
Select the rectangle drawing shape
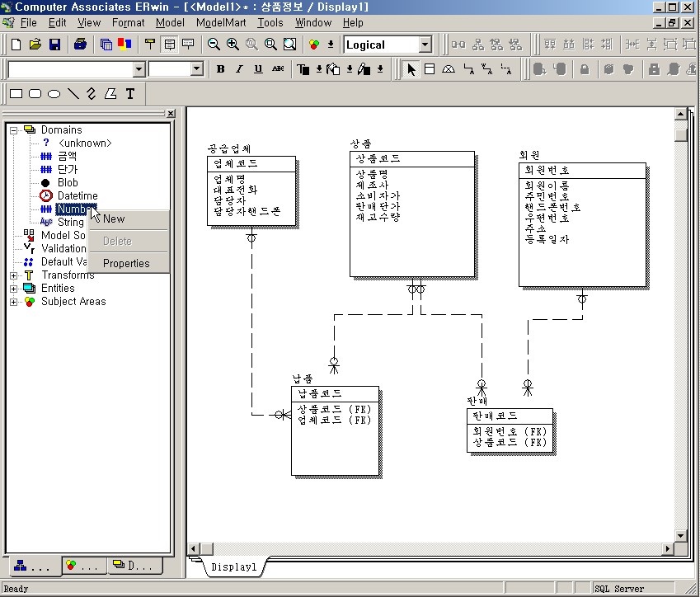click(x=16, y=94)
